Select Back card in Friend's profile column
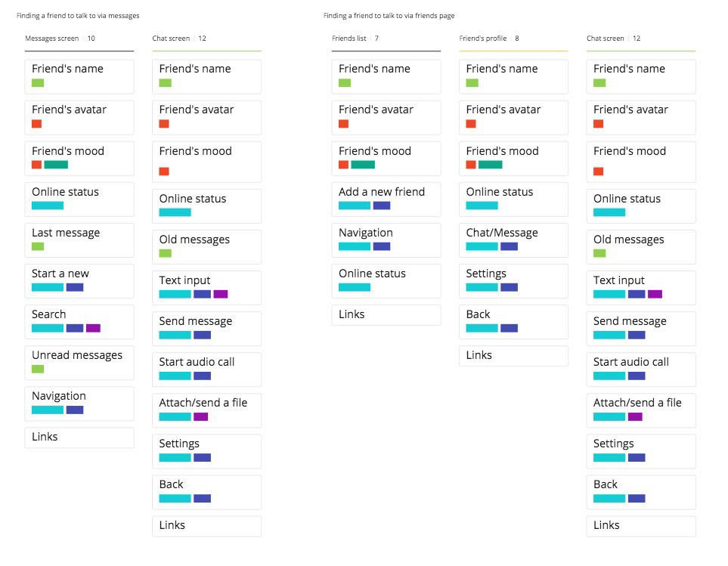 [513, 321]
